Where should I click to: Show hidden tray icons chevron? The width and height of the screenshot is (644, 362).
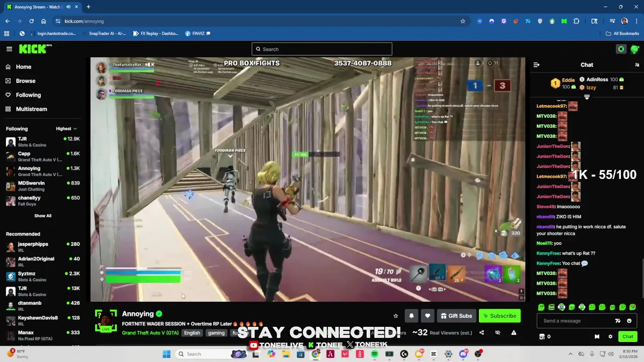570,354
